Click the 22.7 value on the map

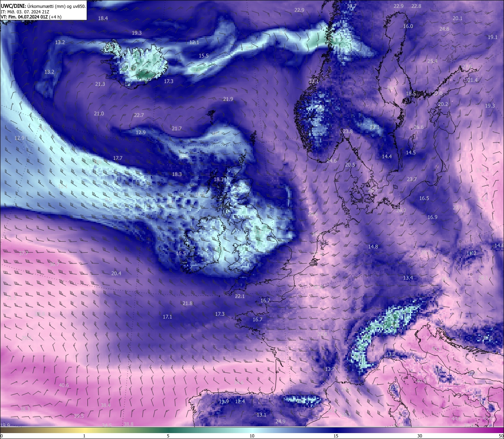[139, 115]
